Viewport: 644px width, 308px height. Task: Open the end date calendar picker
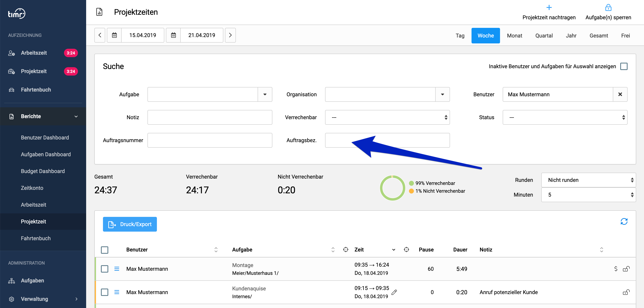(x=173, y=35)
